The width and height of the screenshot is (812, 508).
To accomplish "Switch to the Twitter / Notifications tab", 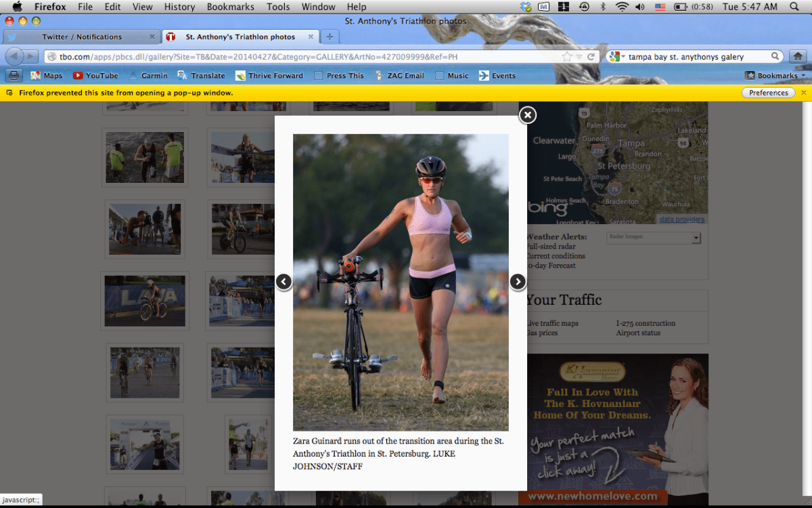I will (x=81, y=37).
